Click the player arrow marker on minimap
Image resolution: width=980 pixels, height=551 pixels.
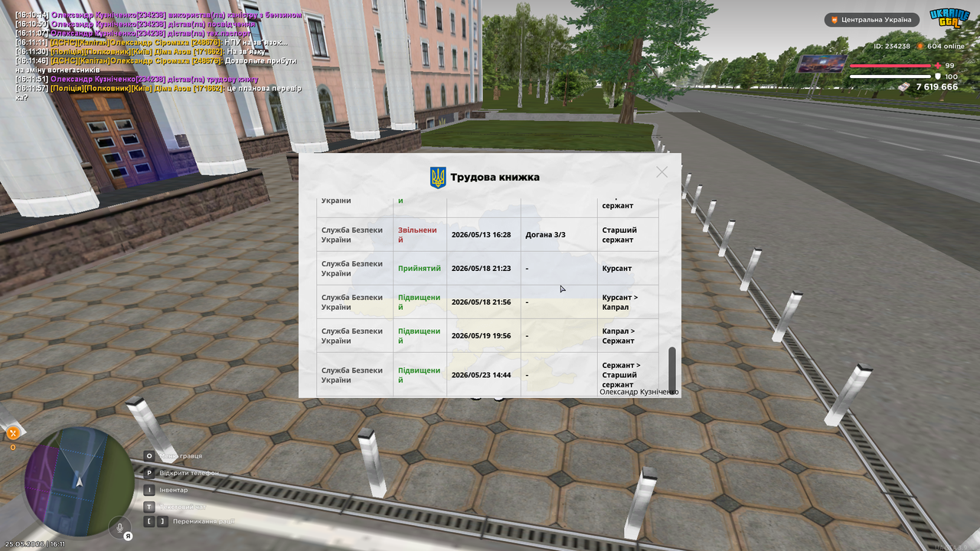point(79,481)
